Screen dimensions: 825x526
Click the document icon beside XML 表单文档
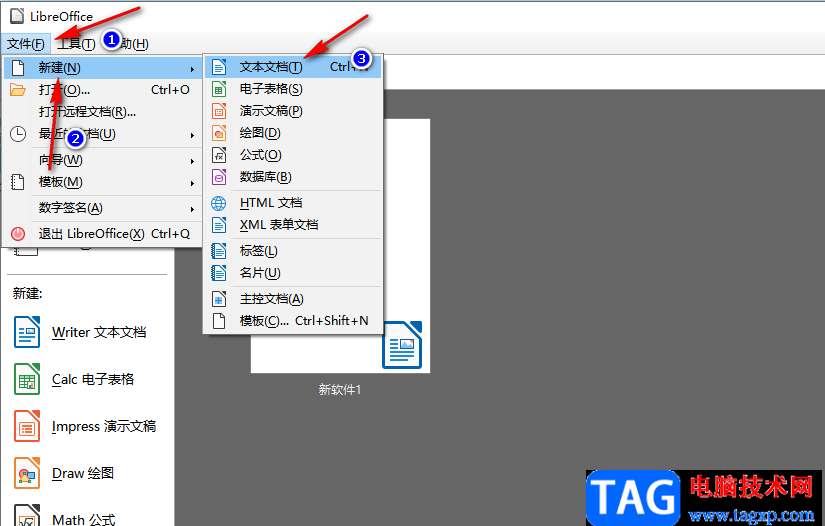(x=219, y=225)
